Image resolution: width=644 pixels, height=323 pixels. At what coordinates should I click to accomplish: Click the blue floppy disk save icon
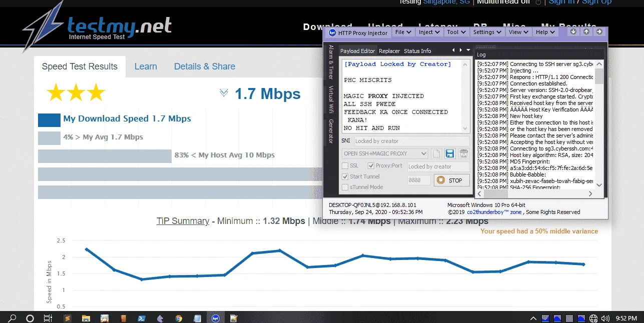point(450,153)
